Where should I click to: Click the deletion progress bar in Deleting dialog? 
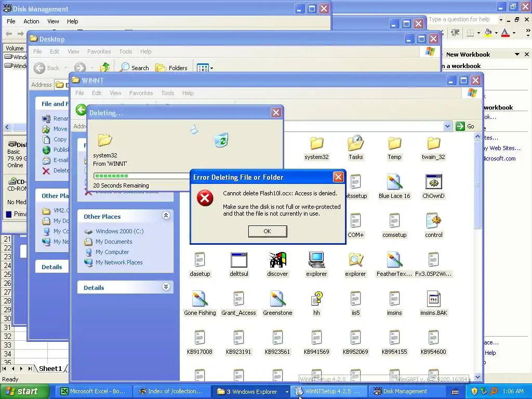pos(141,176)
